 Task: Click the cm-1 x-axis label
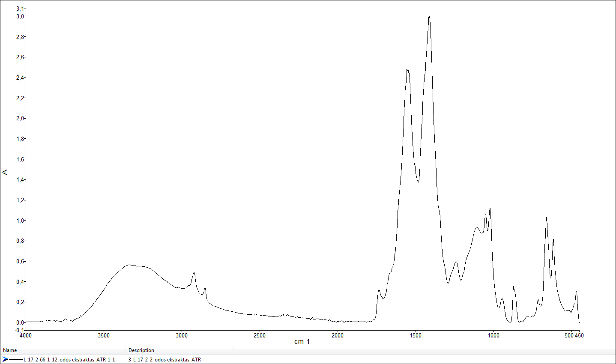click(x=302, y=341)
